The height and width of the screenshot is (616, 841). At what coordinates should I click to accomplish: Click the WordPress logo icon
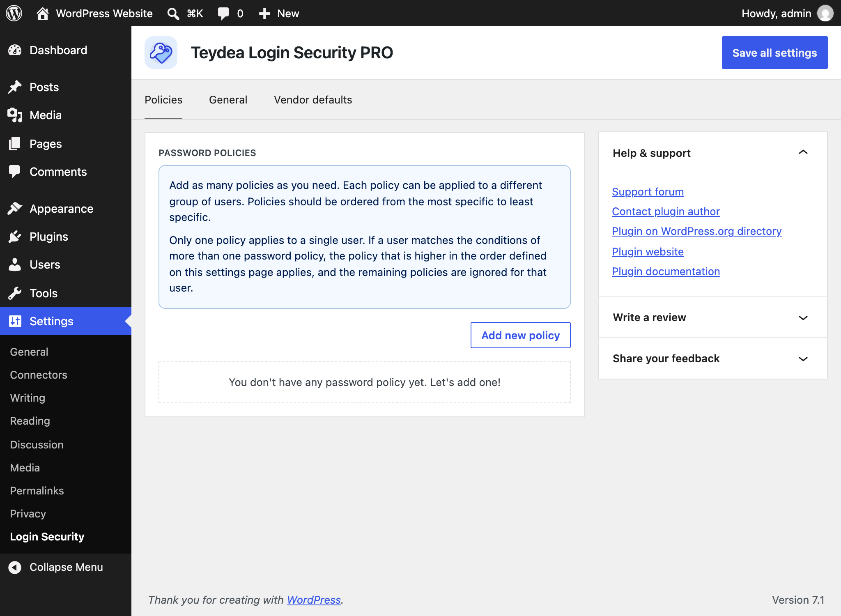pos(14,13)
